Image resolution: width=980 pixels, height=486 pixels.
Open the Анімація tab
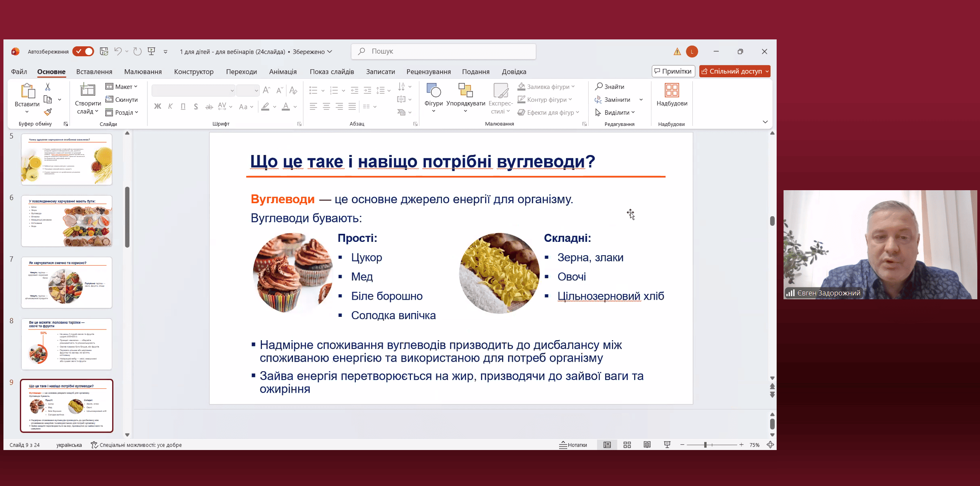point(283,72)
